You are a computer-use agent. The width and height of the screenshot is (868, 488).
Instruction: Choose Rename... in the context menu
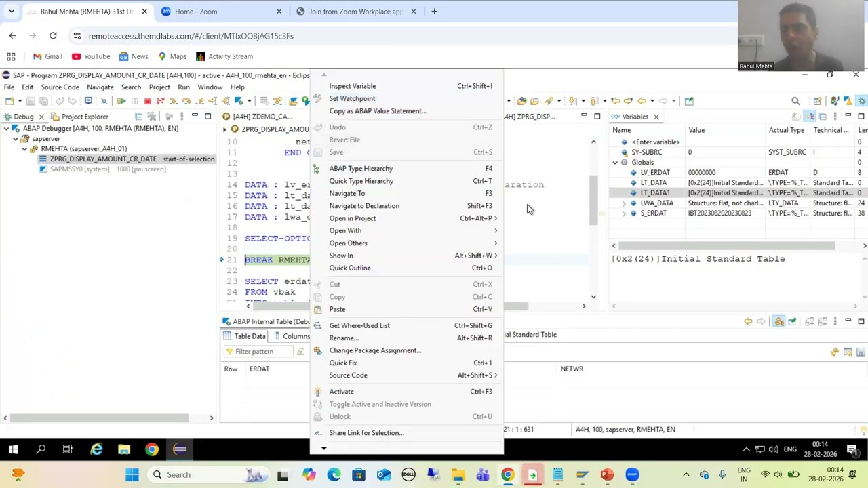406,338
